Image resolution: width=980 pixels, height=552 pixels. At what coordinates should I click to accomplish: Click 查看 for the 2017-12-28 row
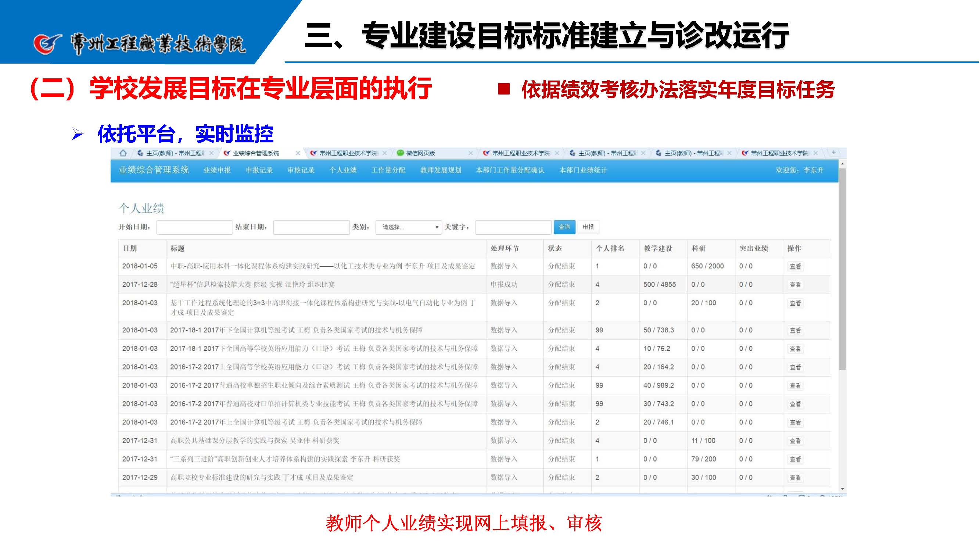pos(795,285)
